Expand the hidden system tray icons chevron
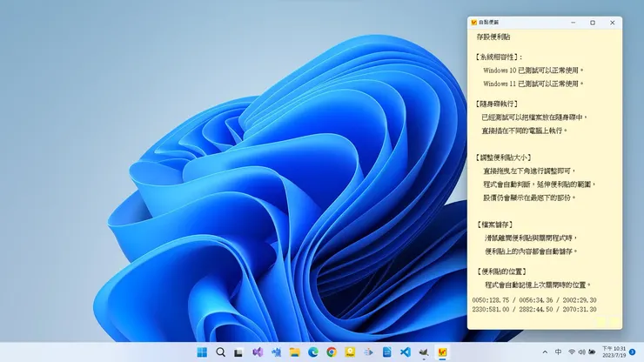The height and width of the screenshot is (362, 644). click(545, 352)
